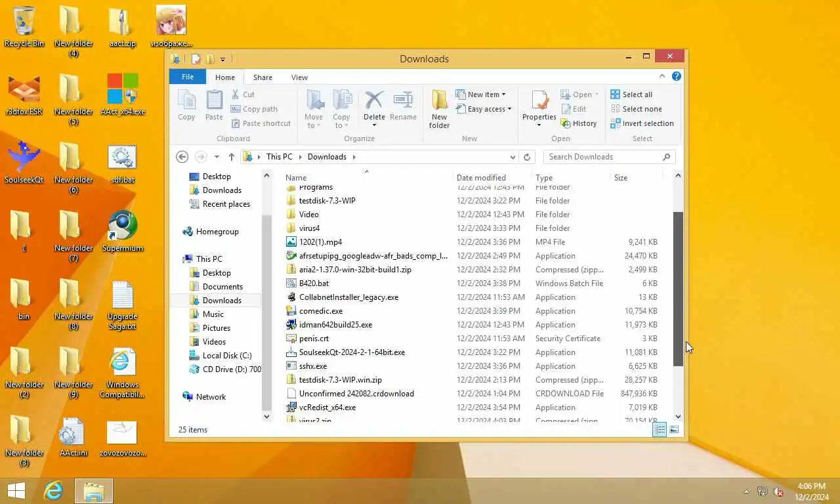Click the Copy ribbon icon
Screen dimensions: 840x504
pos(186,105)
